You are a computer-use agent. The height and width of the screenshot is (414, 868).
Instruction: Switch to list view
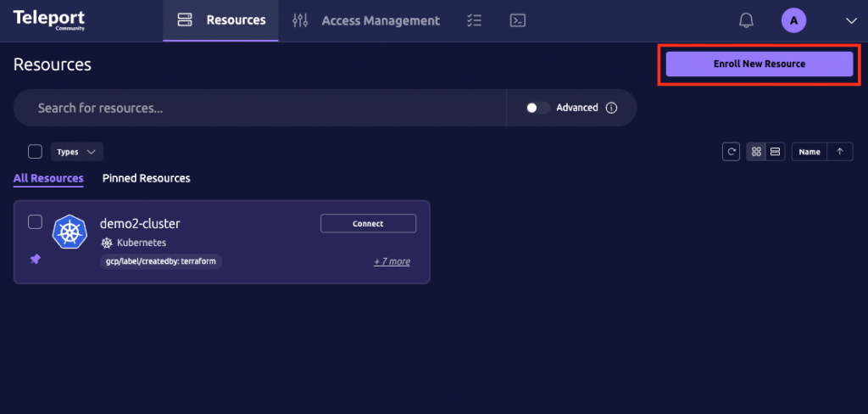coord(775,151)
